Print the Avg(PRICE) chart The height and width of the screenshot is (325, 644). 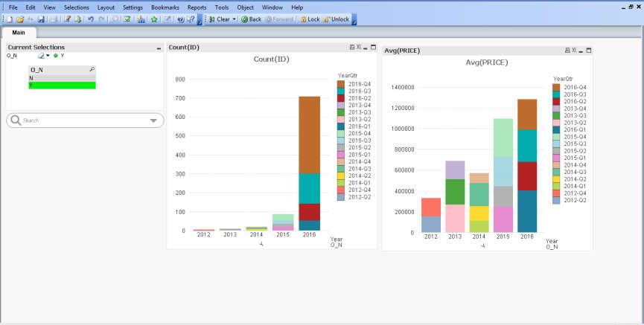pyautogui.click(x=567, y=51)
